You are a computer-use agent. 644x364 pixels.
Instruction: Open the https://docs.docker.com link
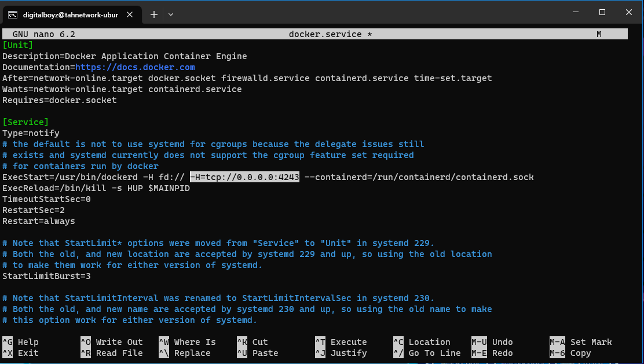(x=135, y=67)
